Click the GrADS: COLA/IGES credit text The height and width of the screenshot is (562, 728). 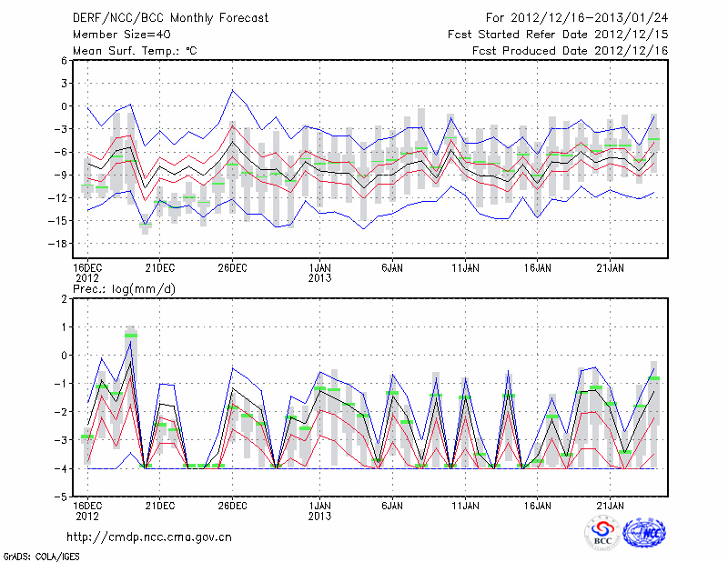tap(41, 555)
